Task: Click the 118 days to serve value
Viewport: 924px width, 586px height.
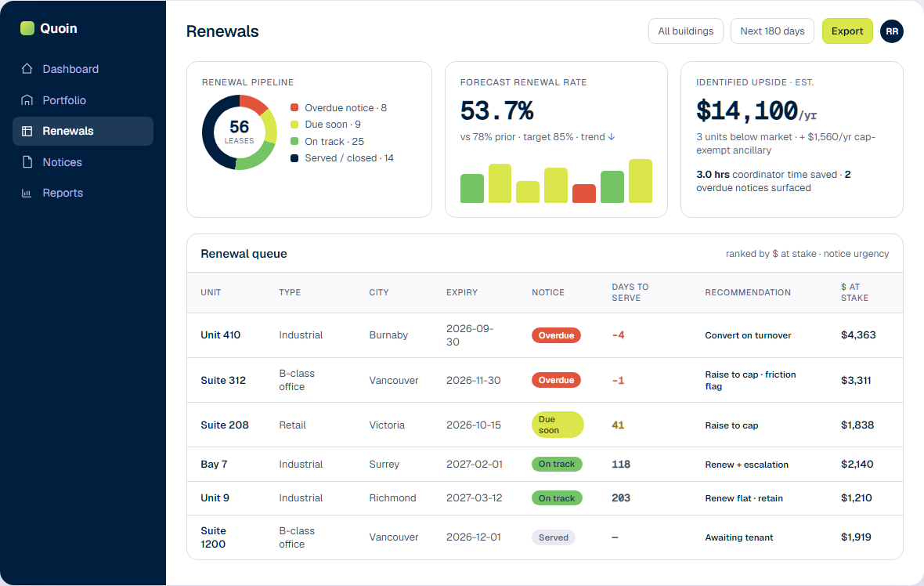Action: click(621, 464)
